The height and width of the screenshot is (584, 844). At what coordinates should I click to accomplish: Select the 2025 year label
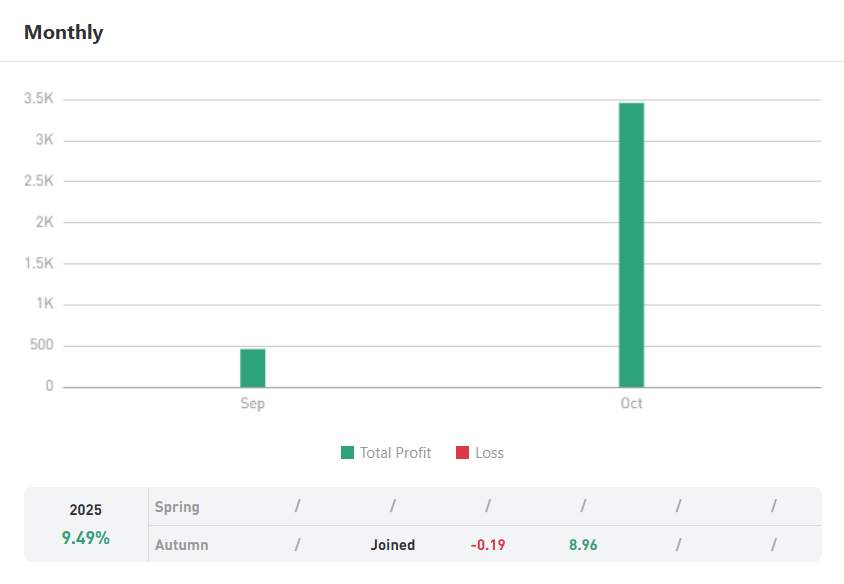pyautogui.click(x=86, y=510)
